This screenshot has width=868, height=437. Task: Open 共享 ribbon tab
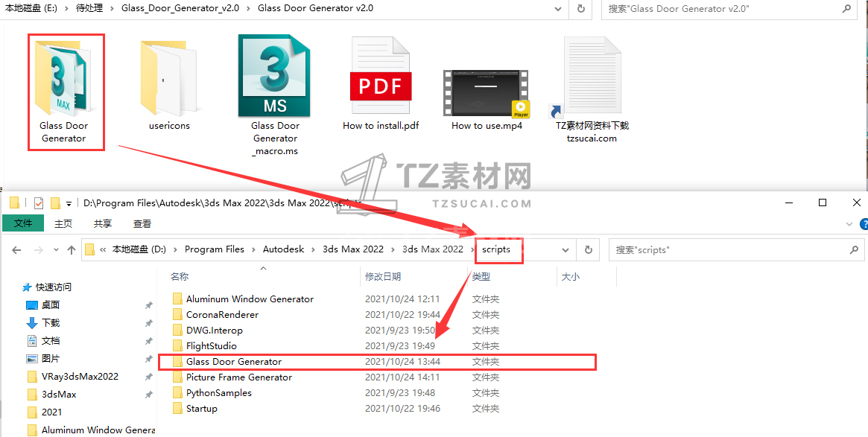tap(102, 223)
